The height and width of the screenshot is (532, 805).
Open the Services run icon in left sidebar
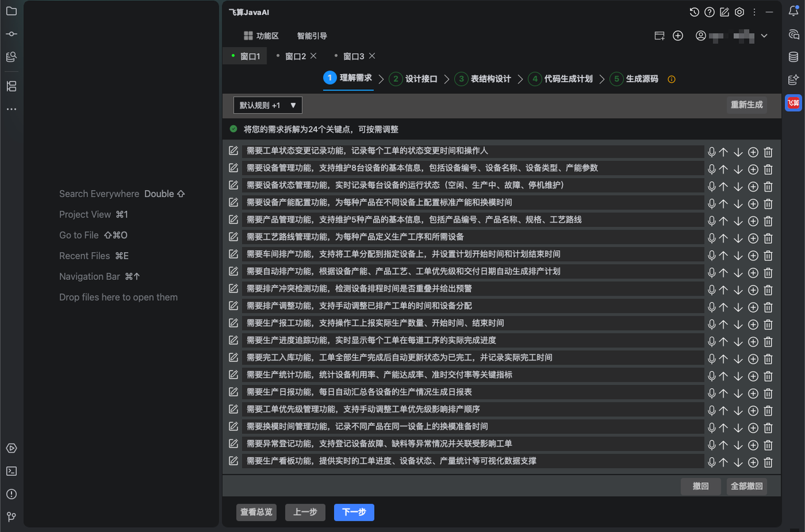pos(11,448)
